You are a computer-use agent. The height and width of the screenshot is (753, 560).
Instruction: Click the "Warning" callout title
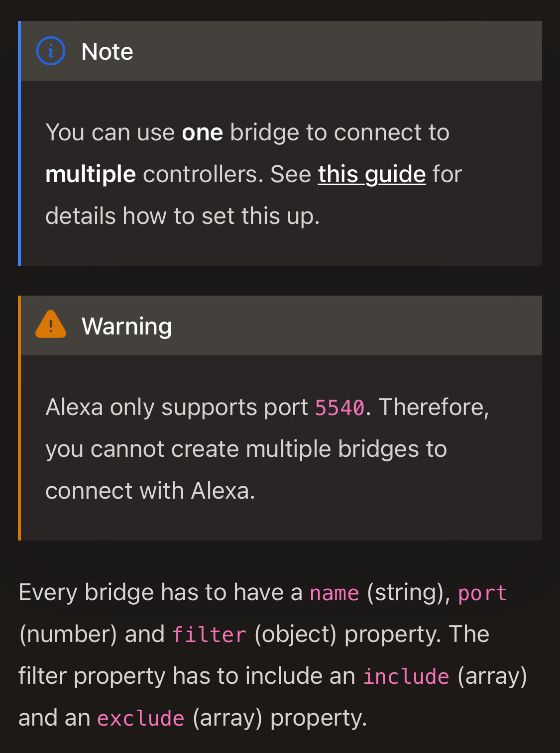[126, 326]
